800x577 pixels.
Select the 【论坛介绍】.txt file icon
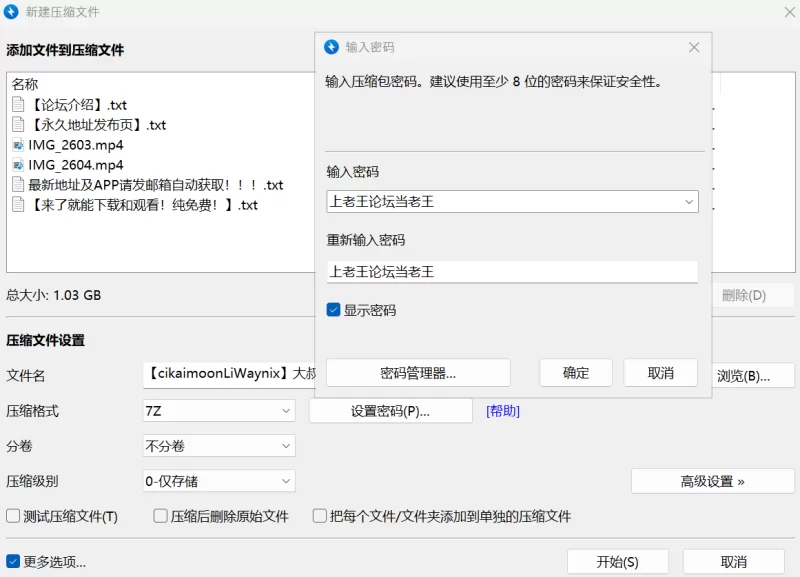click(x=18, y=105)
